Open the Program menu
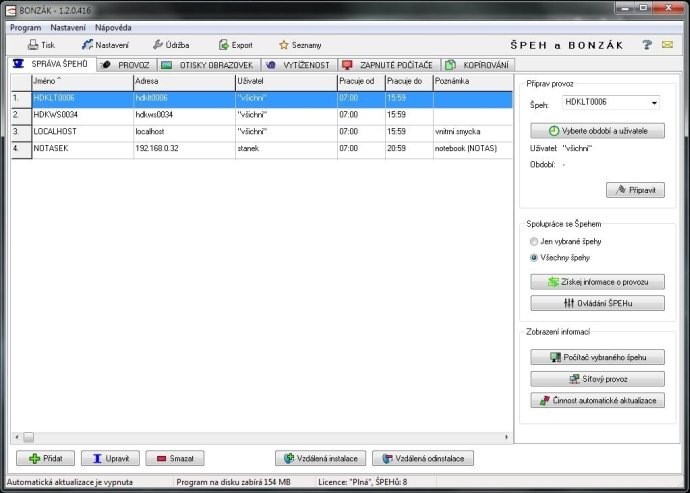The image size is (690, 493). click(x=26, y=28)
